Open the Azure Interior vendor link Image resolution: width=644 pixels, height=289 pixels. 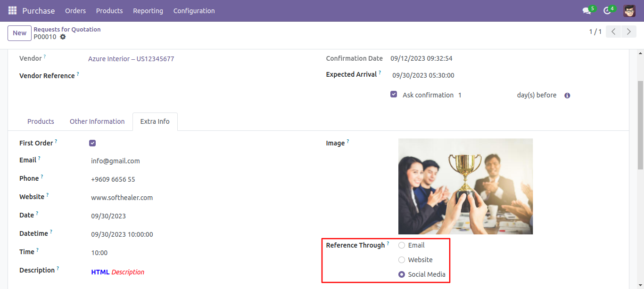(131, 59)
